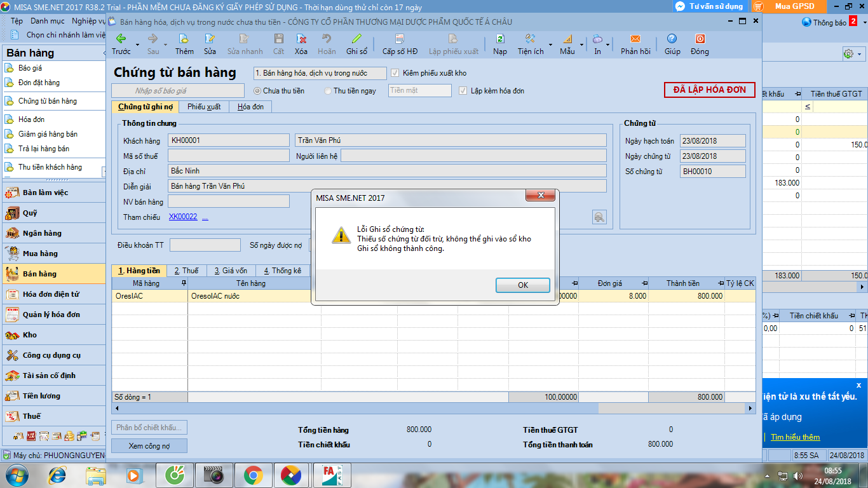Switch to the 3. Giá vốn tab
This screenshot has height=488, width=868.
pos(231,271)
